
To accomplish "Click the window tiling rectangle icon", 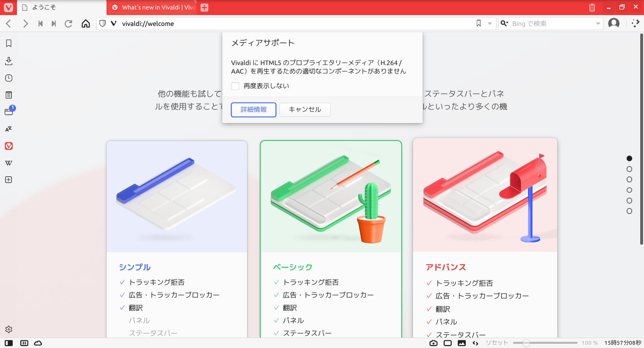I will click(448, 343).
